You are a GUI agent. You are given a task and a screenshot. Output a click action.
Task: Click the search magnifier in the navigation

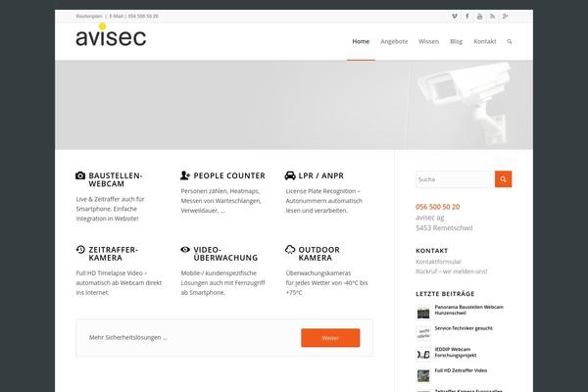510,41
